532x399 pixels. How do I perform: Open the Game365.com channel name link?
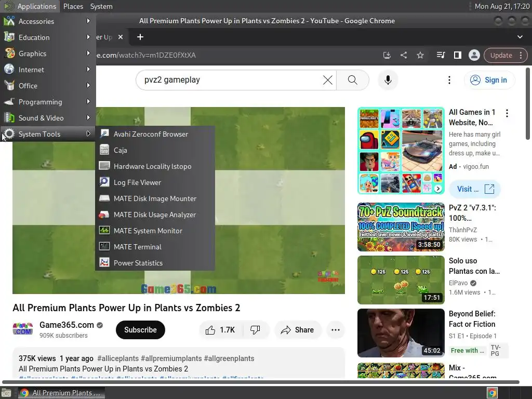click(66, 325)
